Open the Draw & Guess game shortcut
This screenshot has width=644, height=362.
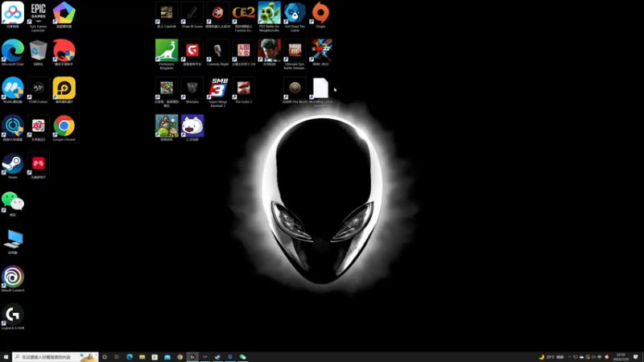point(192,14)
